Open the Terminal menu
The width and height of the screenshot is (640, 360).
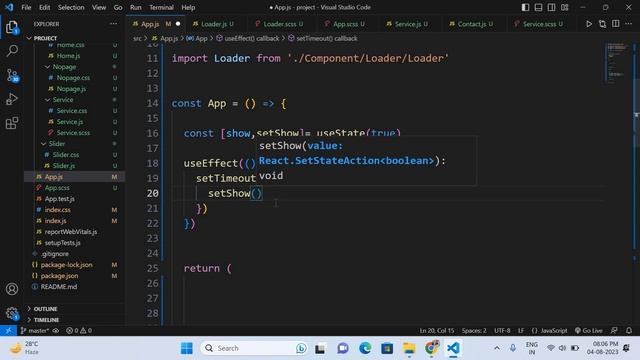tap(161, 7)
